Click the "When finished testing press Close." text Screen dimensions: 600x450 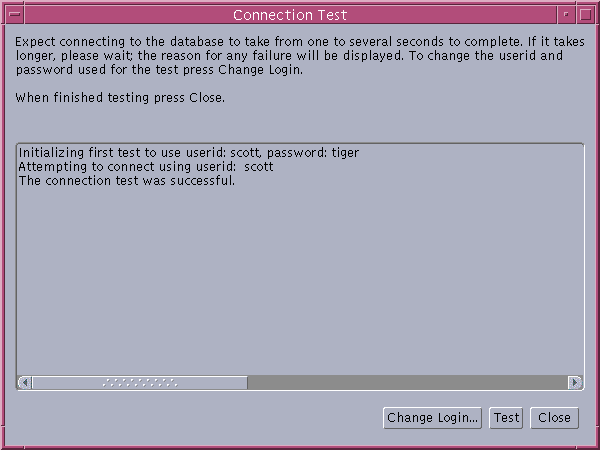click(121, 98)
